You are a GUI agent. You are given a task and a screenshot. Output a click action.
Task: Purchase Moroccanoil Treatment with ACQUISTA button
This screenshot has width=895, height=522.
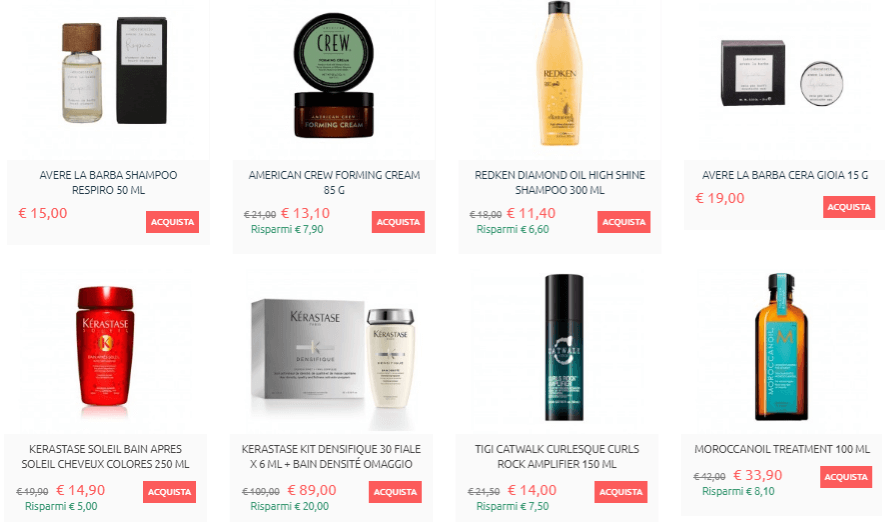[846, 477]
